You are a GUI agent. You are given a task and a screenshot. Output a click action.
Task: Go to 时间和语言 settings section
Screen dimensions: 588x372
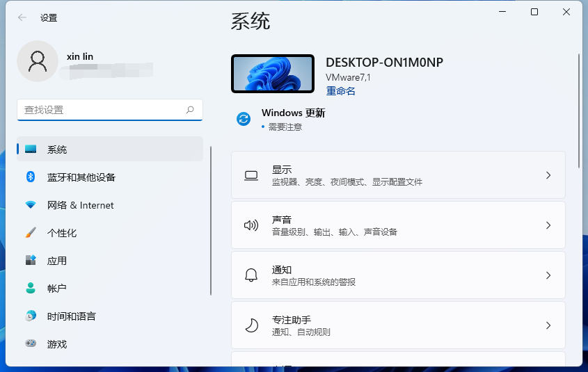click(71, 316)
